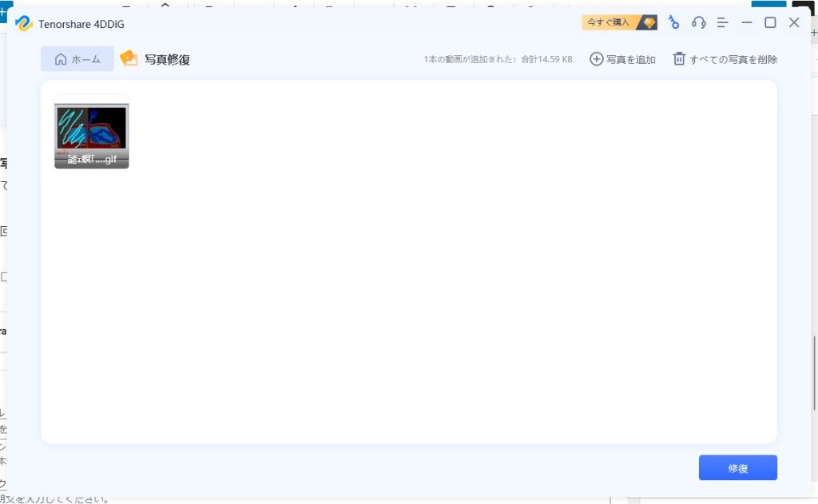Open support via the headset icon

[x=699, y=22]
